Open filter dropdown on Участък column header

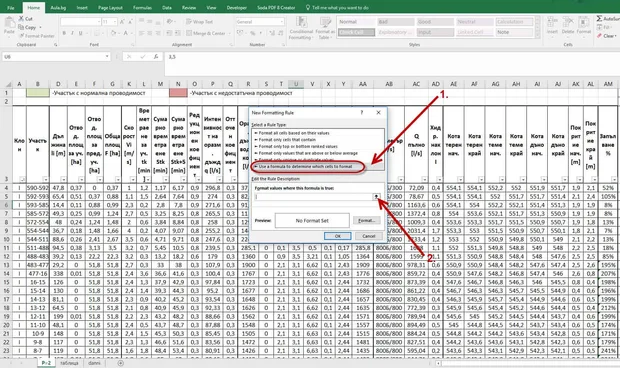tap(45, 179)
